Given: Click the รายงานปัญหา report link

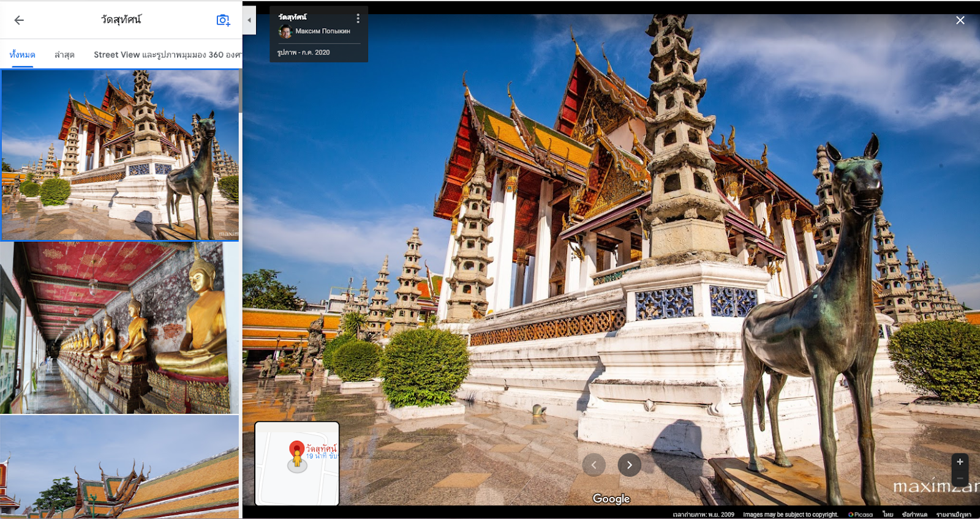Looking at the screenshot, I should point(953,515).
